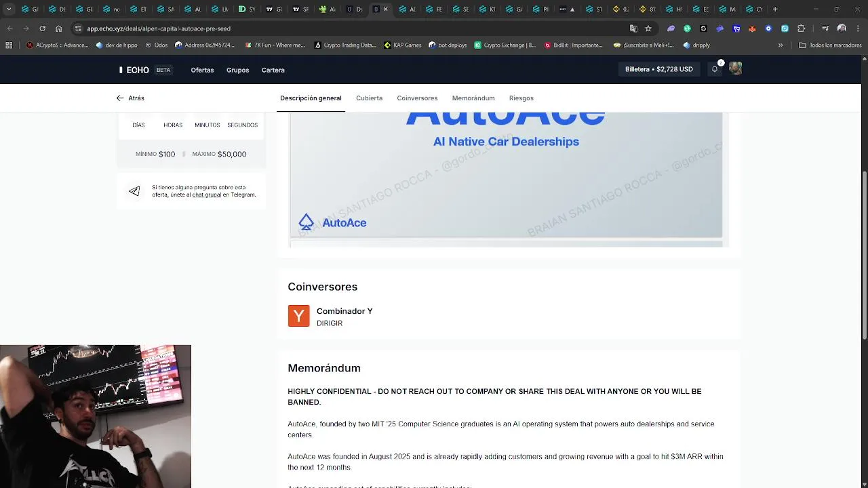Open the Crypto Exchange bookmark

click(x=505, y=45)
